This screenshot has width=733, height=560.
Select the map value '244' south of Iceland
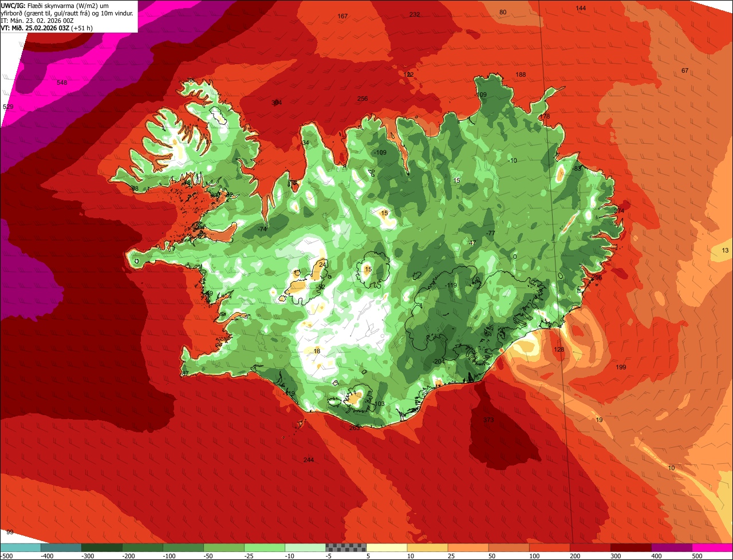tap(309, 460)
